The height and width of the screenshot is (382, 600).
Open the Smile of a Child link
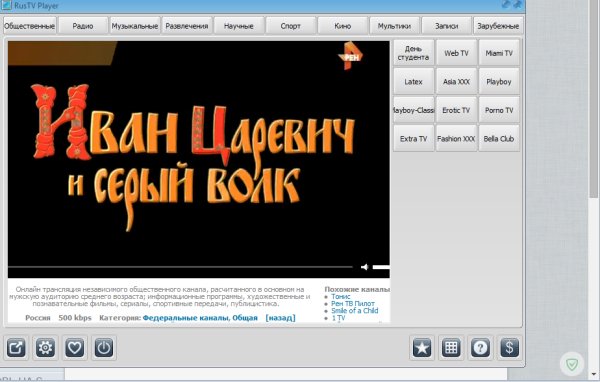coord(355,310)
